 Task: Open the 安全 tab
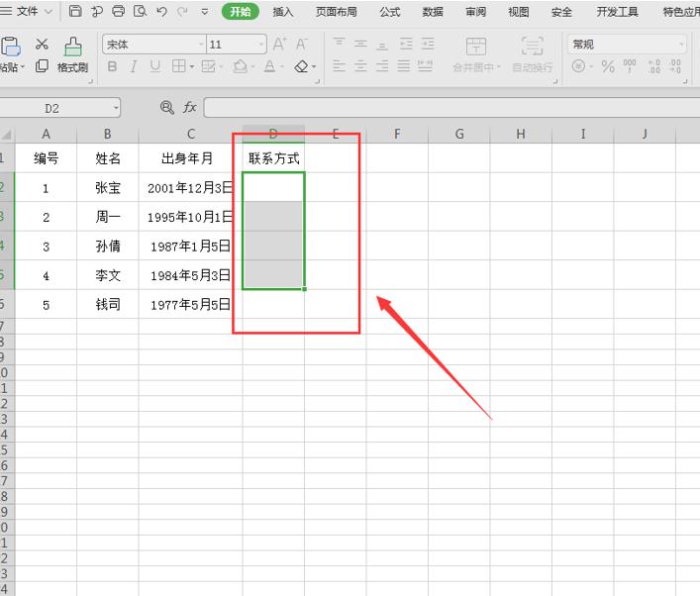pos(561,12)
